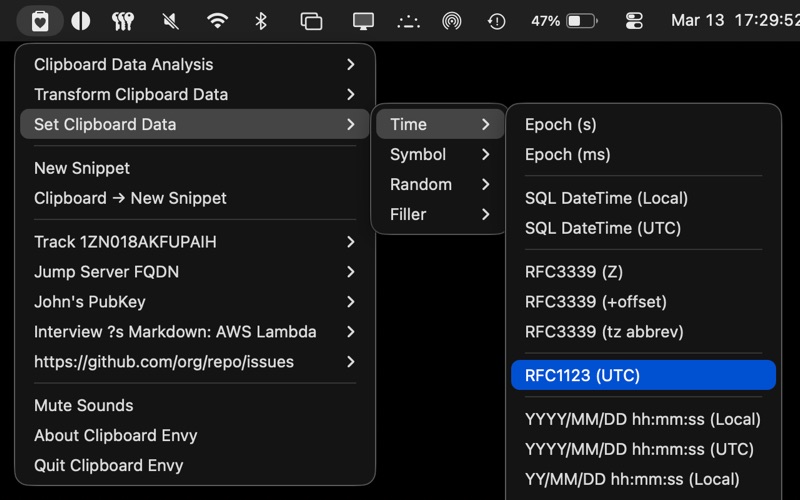Screen dimensions: 800x500
Task: Expand the Random submenu
Action: 440,184
